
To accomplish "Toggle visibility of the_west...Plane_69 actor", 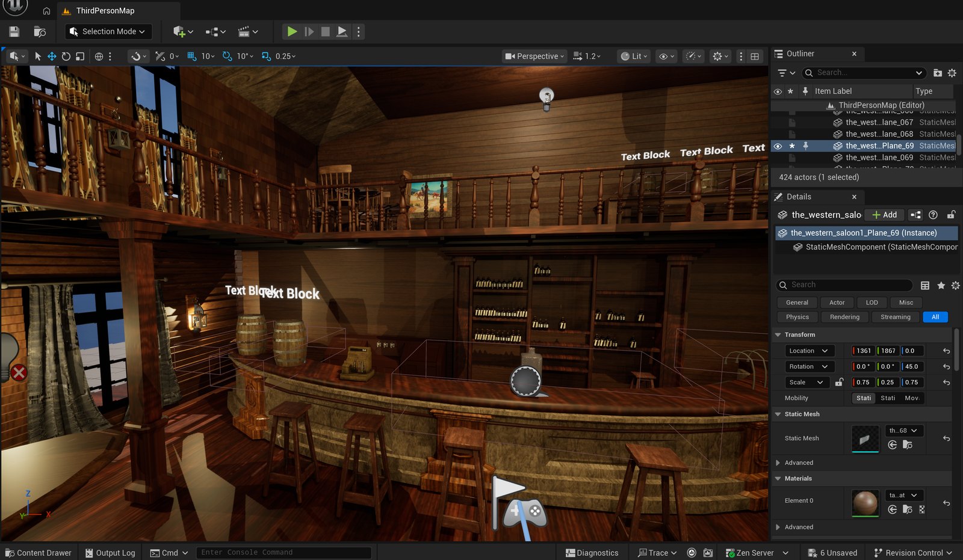I will 778,146.
